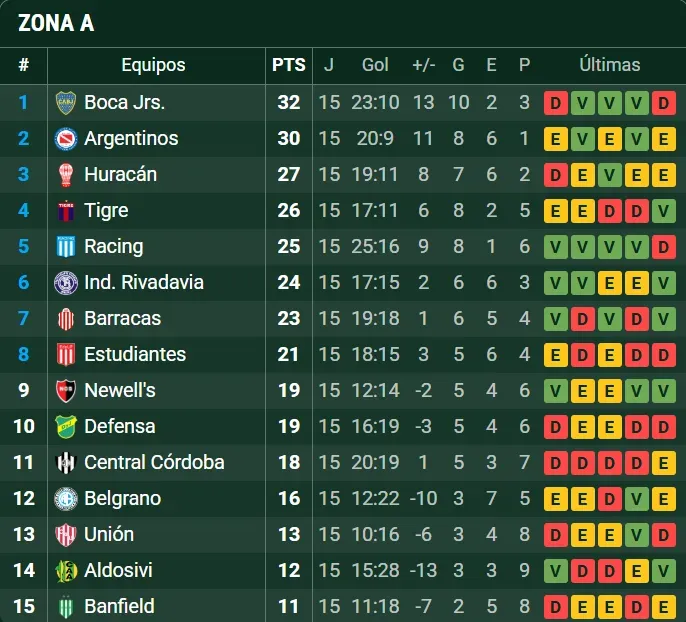
Task: Click the Equipos column header
Action: pos(153,65)
